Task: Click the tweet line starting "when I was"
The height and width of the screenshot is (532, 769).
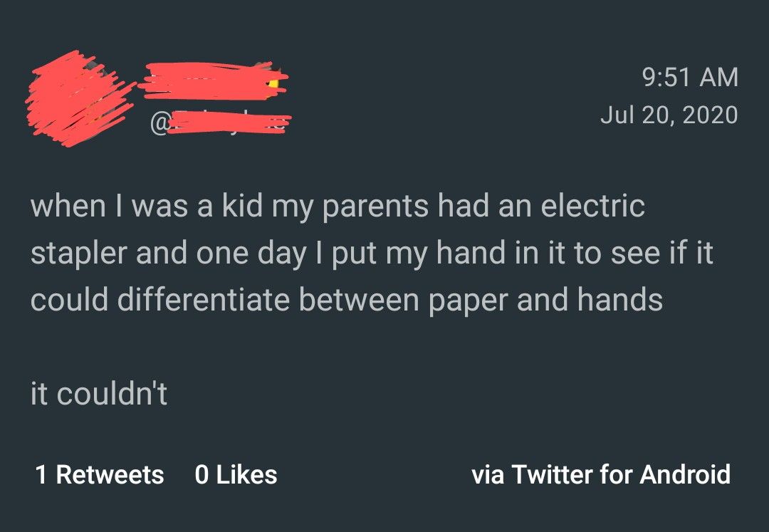Action: [x=338, y=207]
